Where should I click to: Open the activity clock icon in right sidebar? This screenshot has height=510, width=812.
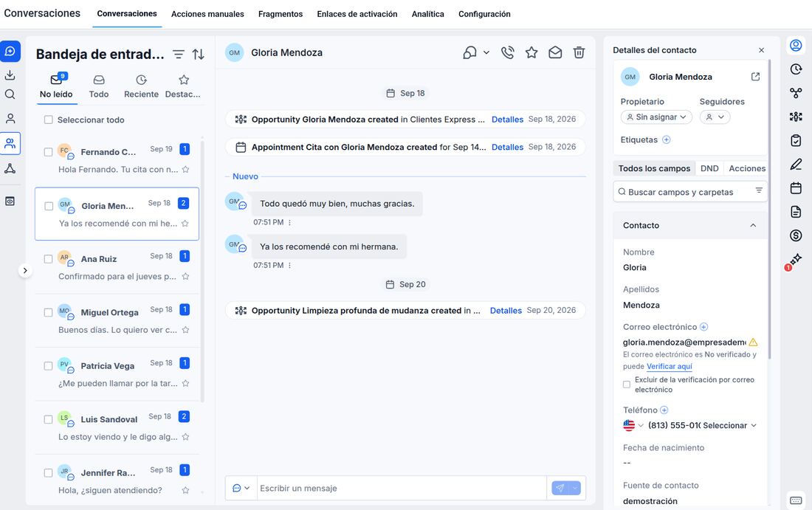click(x=796, y=69)
